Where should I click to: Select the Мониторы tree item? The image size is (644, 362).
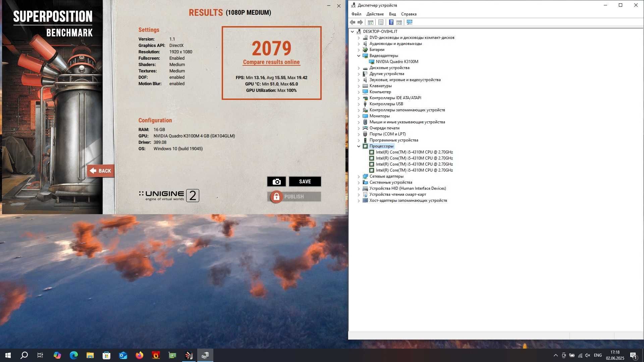tap(379, 116)
